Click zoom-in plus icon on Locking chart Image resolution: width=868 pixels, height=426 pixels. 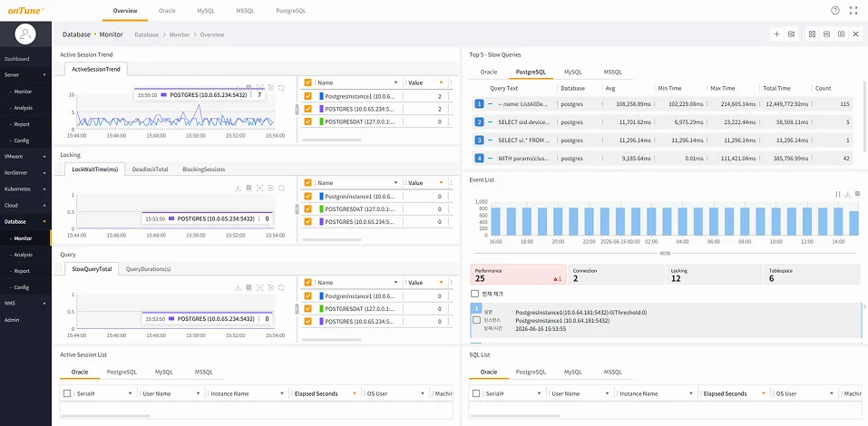click(x=270, y=189)
